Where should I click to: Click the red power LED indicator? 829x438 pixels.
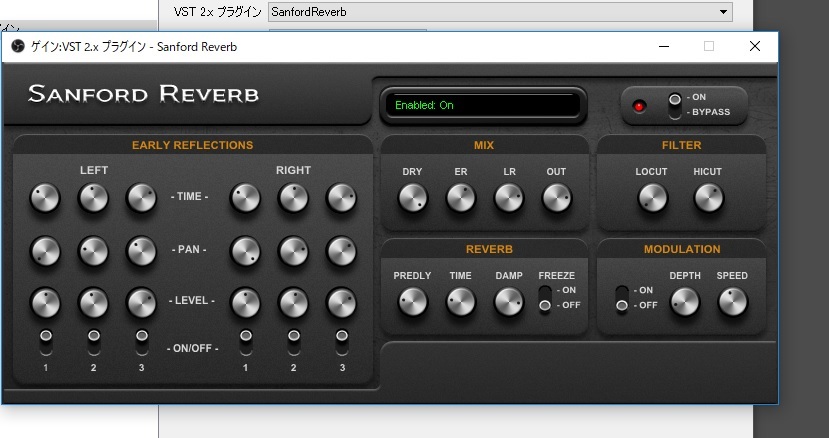coord(639,107)
